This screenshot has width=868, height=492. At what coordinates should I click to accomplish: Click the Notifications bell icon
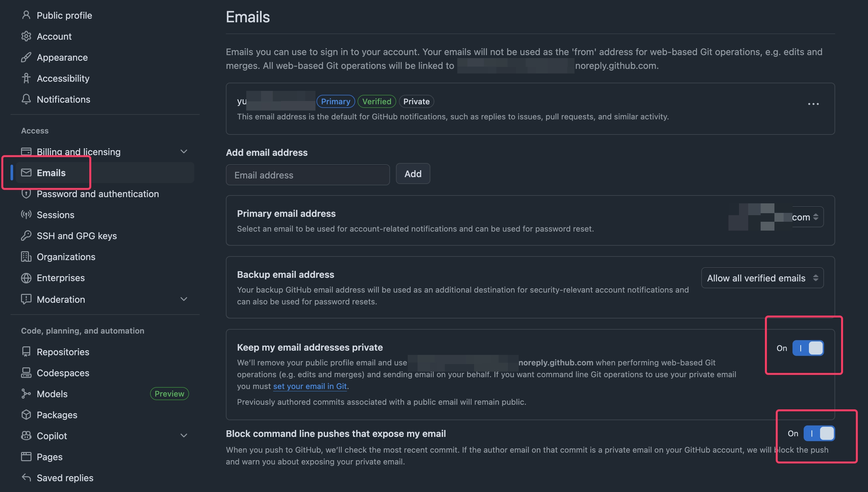click(x=26, y=99)
